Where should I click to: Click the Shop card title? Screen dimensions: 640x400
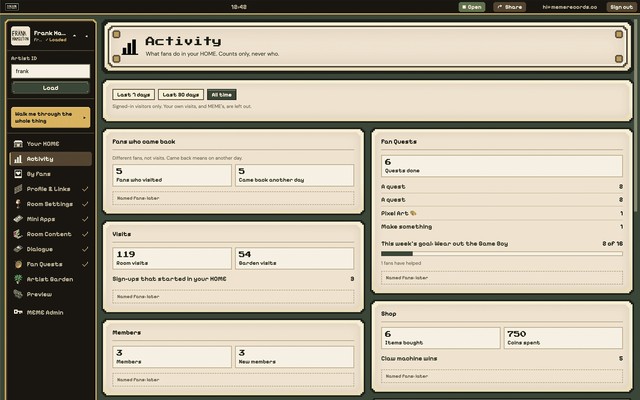point(388,314)
